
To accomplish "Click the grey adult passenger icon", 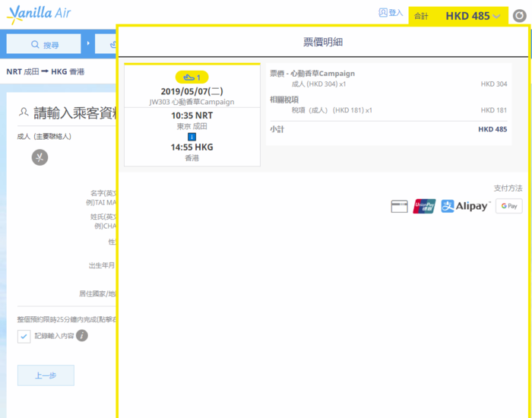I will (x=40, y=157).
